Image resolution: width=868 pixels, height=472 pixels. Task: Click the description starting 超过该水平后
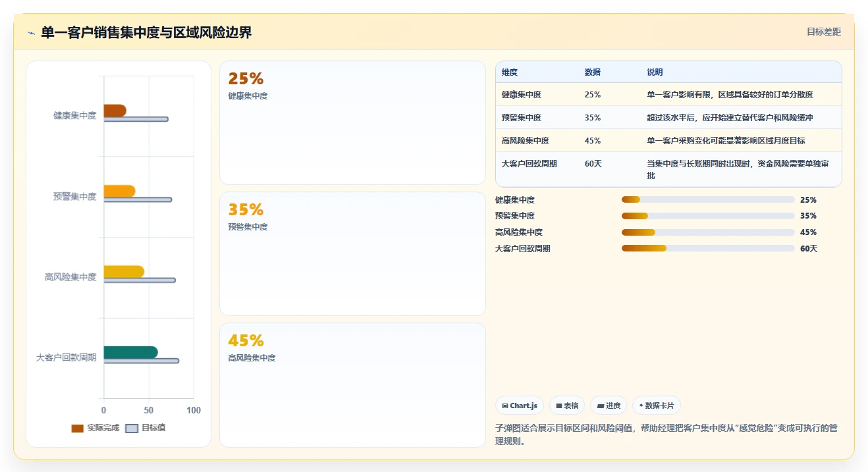(730, 118)
